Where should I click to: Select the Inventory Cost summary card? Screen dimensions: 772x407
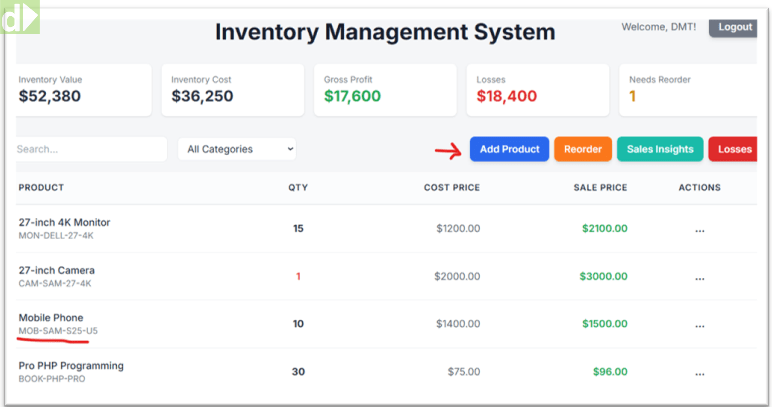point(232,89)
